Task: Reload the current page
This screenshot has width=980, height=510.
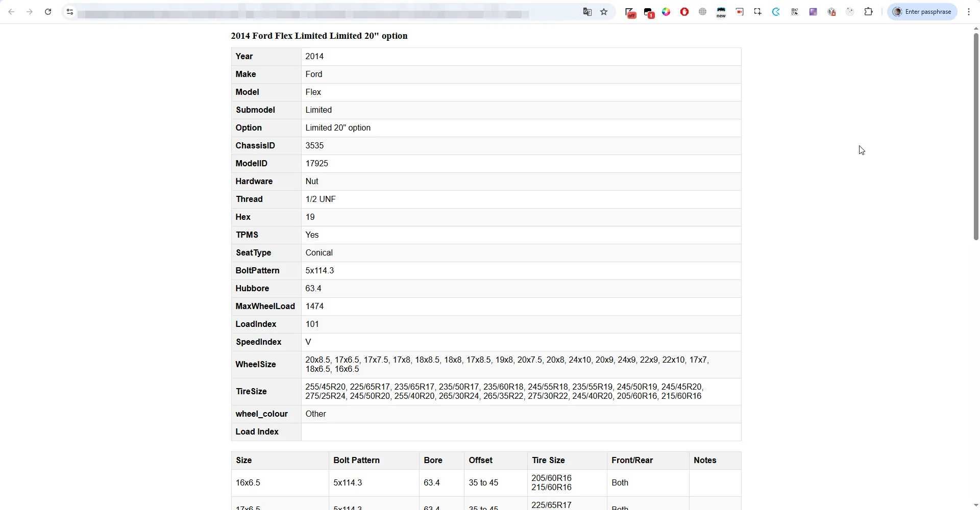Action: pos(48,12)
